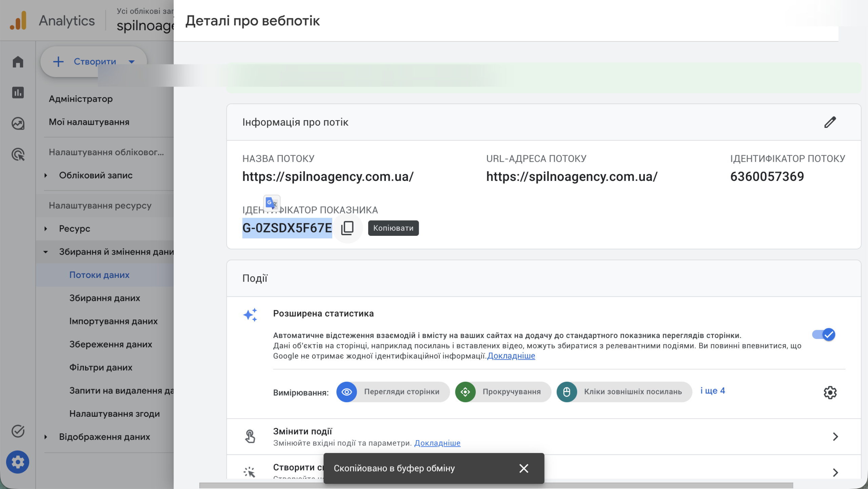Expand the Ресурс tree item
The height and width of the screenshot is (489, 868).
(46, 229)
